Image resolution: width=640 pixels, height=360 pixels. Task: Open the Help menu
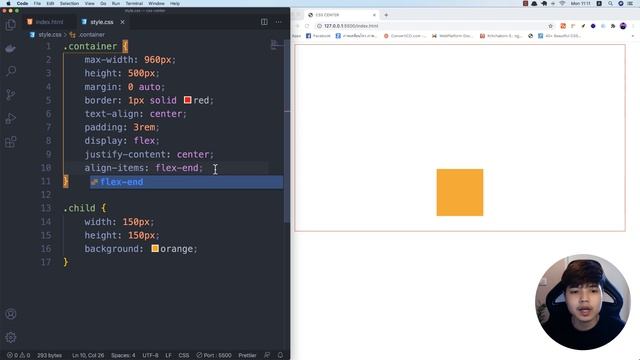click(x=175, y=3)
